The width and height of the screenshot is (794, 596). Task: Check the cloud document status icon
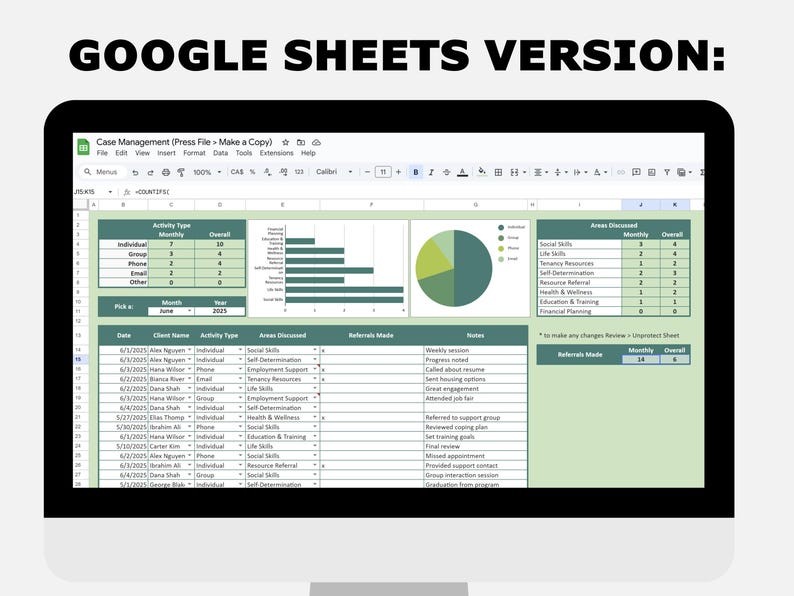(316, 142)
